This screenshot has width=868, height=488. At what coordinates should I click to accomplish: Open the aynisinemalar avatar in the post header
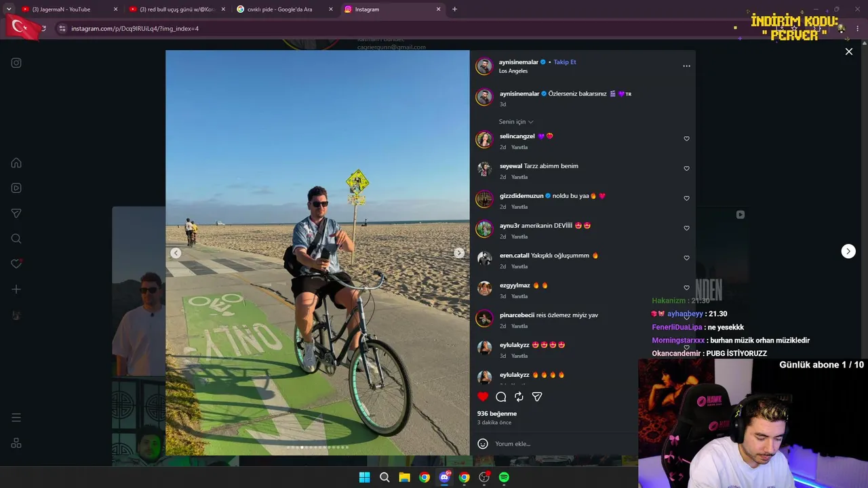click(484, 66)
